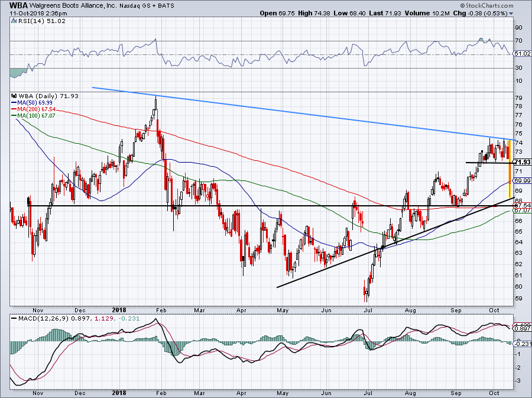Click the Last value 71.93 in header
This screenshot has height=398, width=532.
[x=393, y=14]
